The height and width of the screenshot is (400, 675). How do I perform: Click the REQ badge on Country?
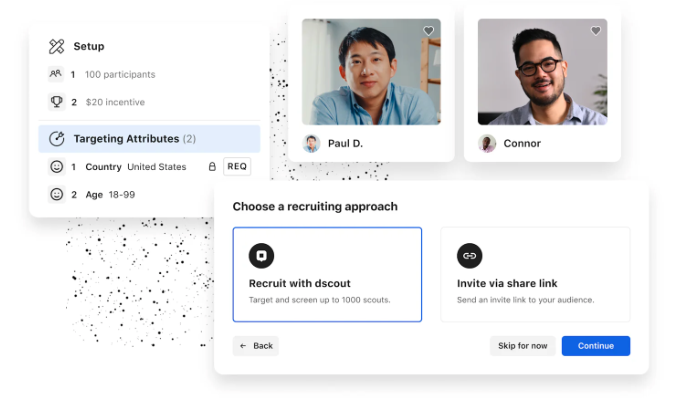point(237,167)
